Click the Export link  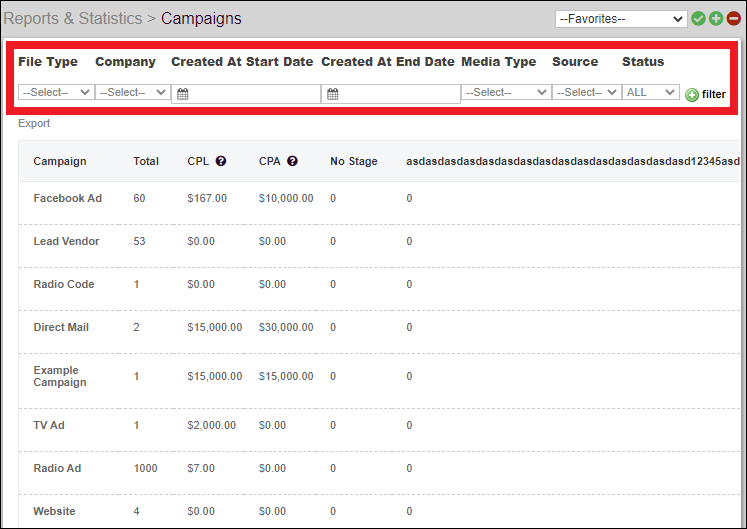(34, 124)
